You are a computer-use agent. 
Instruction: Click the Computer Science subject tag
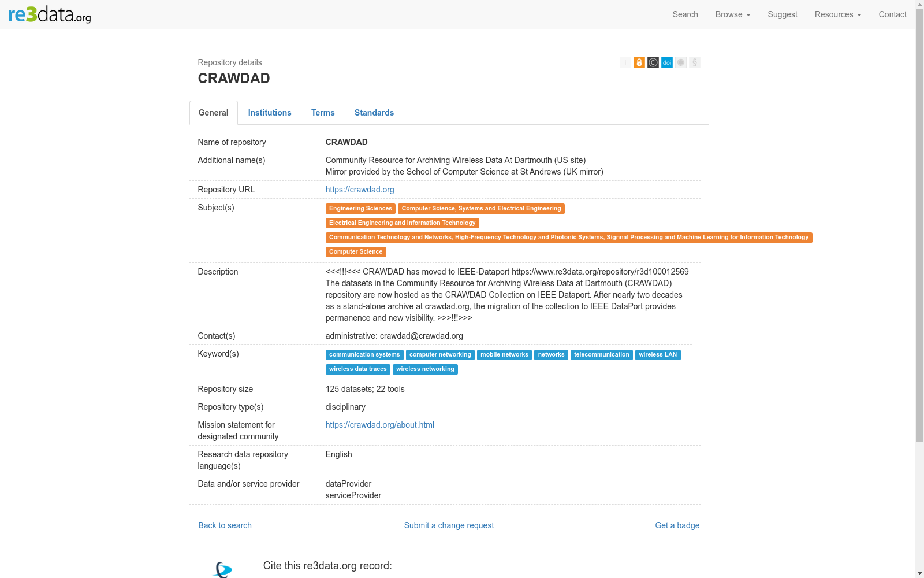356,252
